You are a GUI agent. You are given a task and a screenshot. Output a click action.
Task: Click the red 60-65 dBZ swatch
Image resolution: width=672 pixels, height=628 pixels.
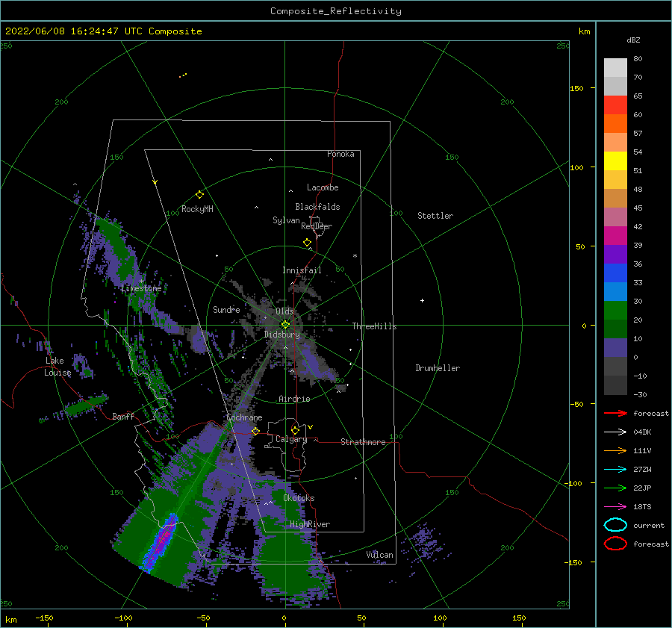click(615, 105)
